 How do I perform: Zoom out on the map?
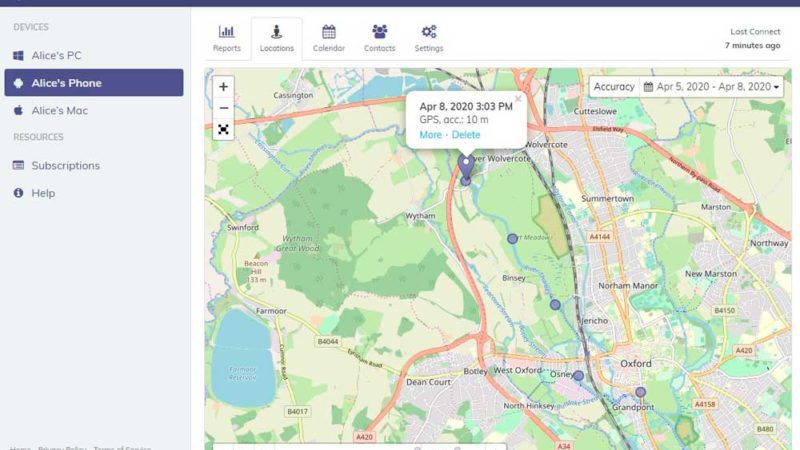click(x=223, y=108)
